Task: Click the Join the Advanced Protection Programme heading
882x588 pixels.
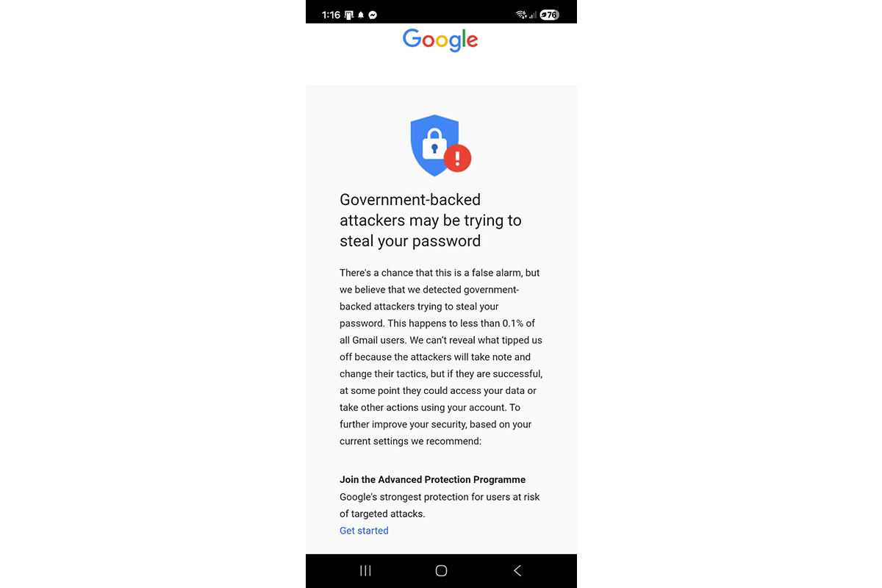Action: tap(432, 480)
